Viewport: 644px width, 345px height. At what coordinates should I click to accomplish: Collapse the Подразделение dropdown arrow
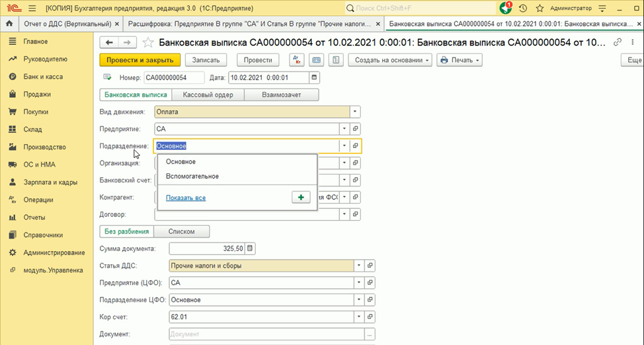344,146
